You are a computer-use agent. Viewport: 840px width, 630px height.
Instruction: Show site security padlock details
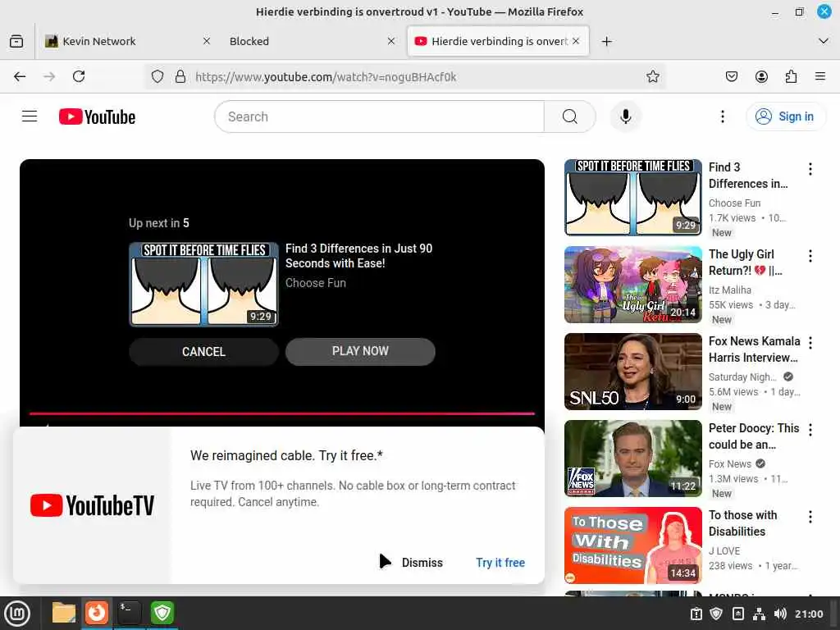(180, 76)
